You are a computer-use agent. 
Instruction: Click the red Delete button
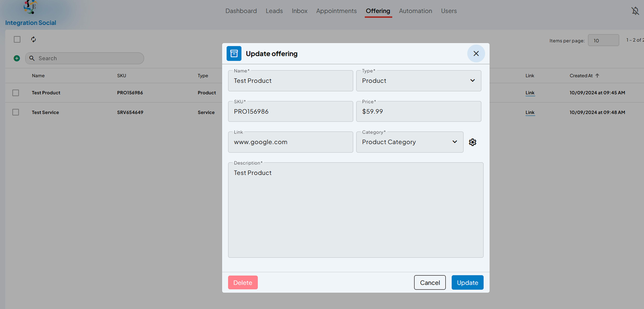coord(243,282)
